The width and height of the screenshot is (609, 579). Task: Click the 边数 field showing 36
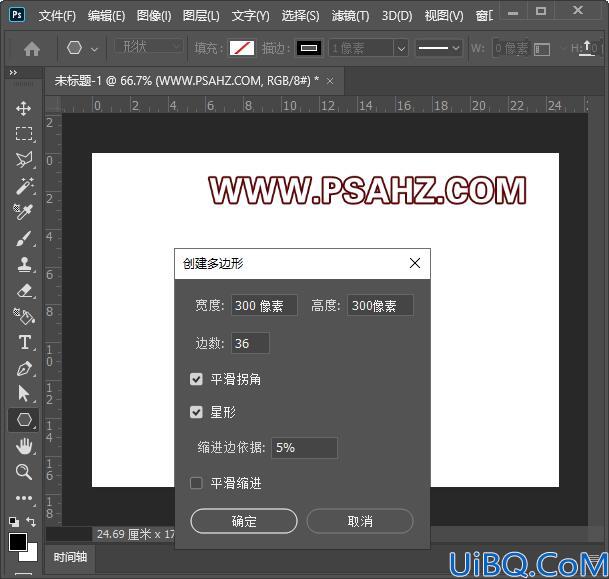point(250,343)
